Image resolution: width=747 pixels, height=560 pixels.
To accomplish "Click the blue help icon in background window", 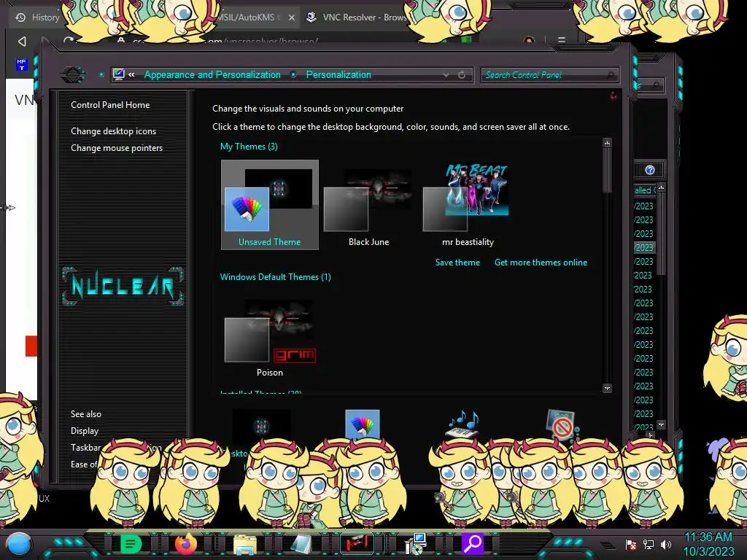I will (x=650, y=170).
